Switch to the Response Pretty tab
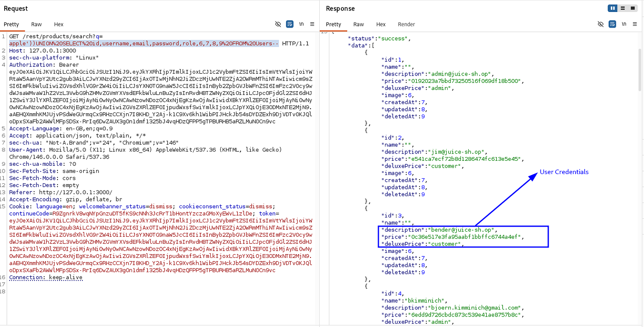 (333, 24)
